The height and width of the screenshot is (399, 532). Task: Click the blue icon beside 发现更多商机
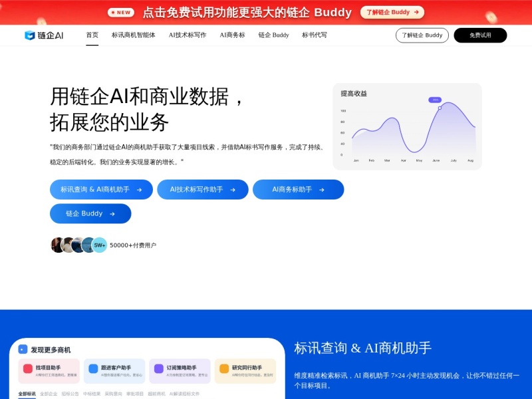(x=23, y=350)
